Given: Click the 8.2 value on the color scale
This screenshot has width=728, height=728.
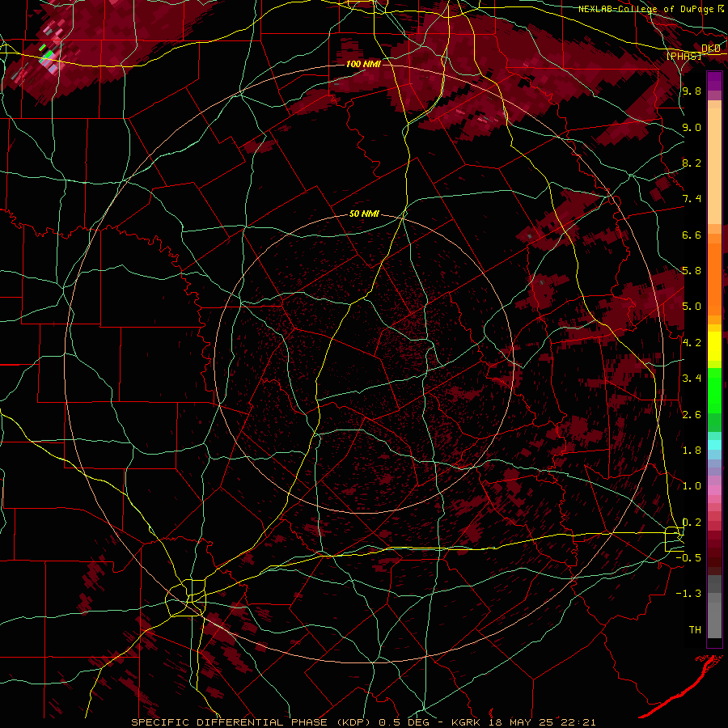Looking at the screenshot, I should [692, 163].
